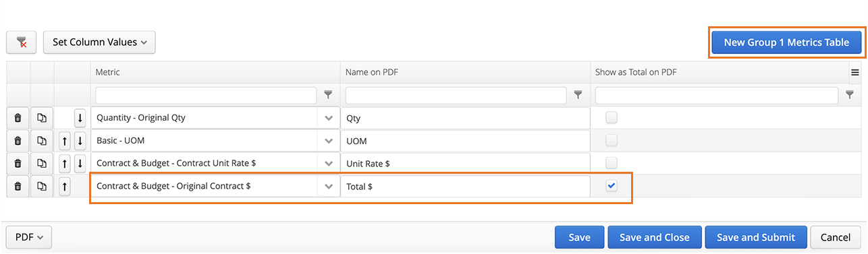The height and width of the screenshot is (254, 868).
Task: Delete the Original Contract $ row
Action: (18, 186)
